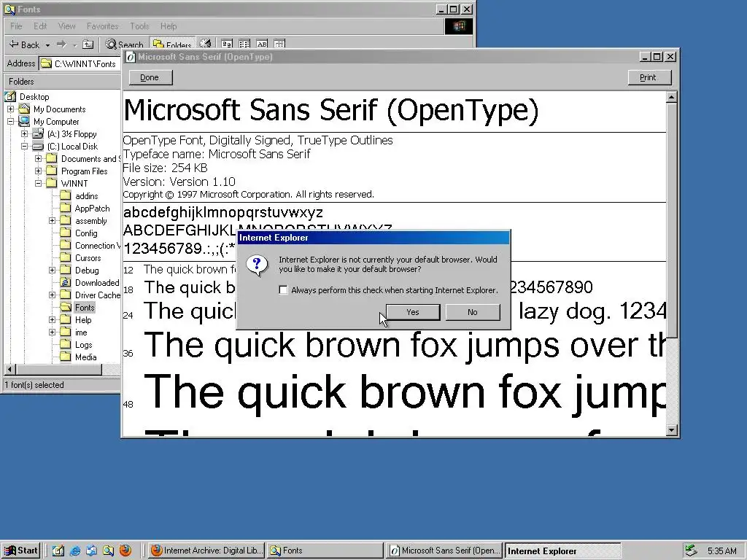Open the Help menu in Fonts window
Viewport: 747px width, 560px height.
(x=169, y=26)
